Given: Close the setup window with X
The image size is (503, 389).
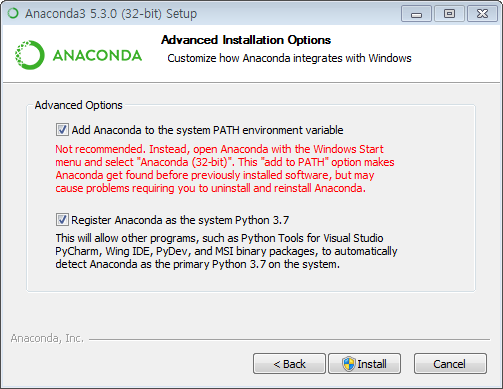Looking at the screenshot, I should (482, 14).
